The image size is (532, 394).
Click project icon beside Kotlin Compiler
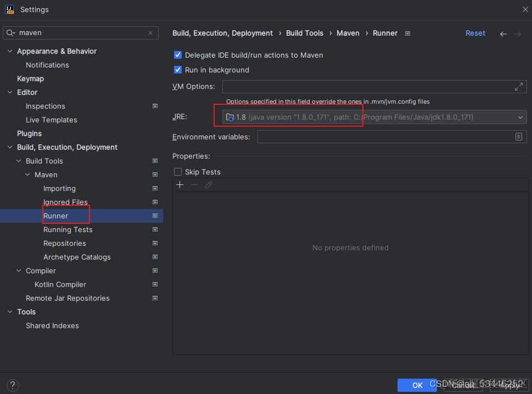155,284
